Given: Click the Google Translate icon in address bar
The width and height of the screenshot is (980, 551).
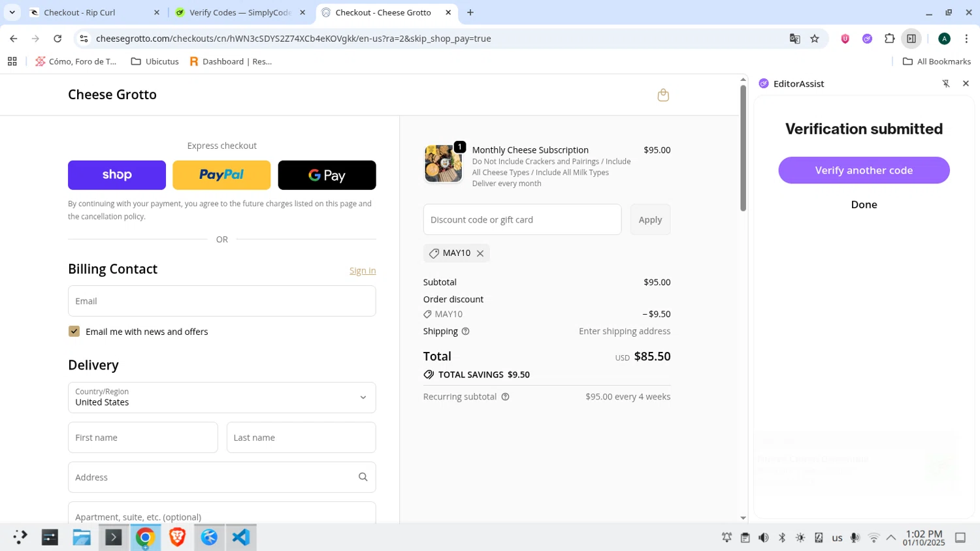Looking at the screenshot, I should click(x=794, y=39).
